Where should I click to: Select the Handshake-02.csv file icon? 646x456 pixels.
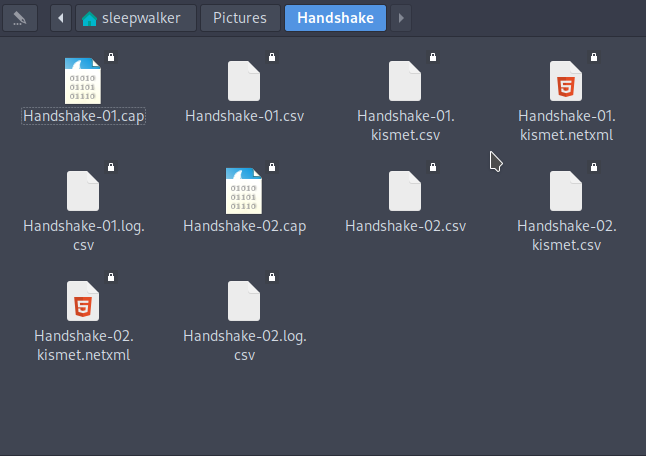(405, 190)
